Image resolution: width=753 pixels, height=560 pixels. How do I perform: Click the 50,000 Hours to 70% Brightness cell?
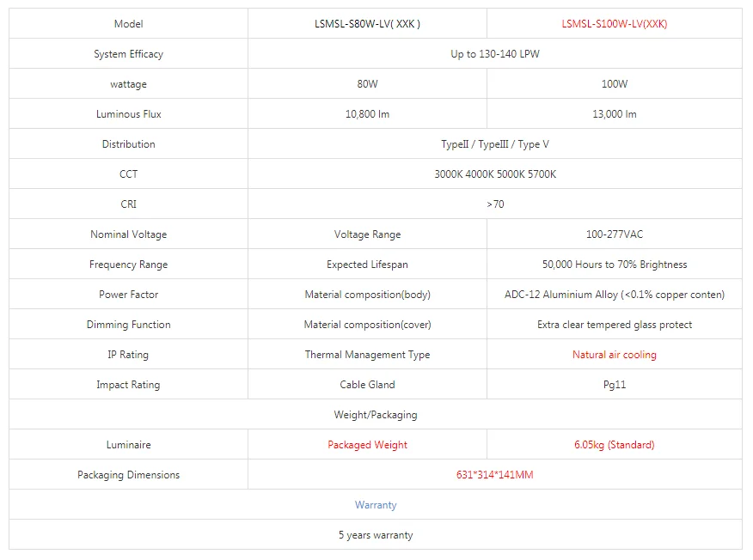(614, 265)
